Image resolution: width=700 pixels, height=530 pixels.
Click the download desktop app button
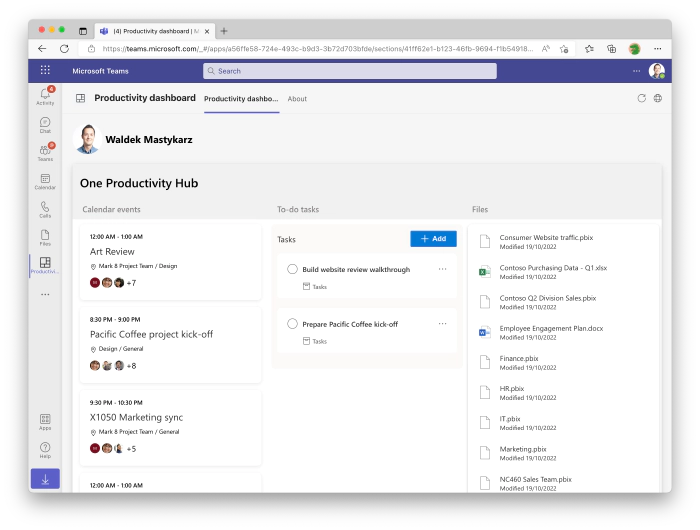45,479
